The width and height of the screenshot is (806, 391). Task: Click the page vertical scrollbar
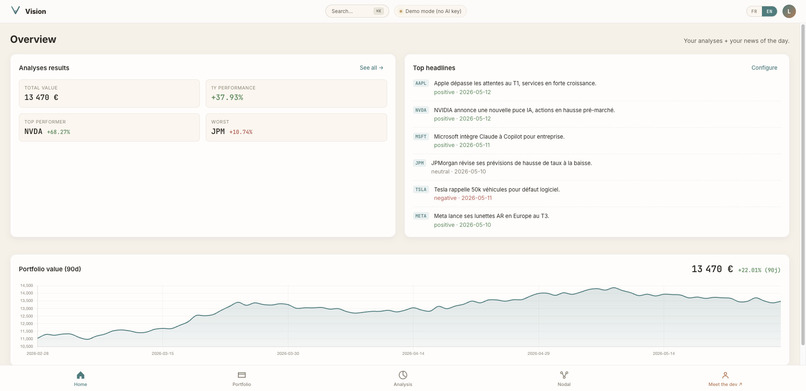(803, 184)
